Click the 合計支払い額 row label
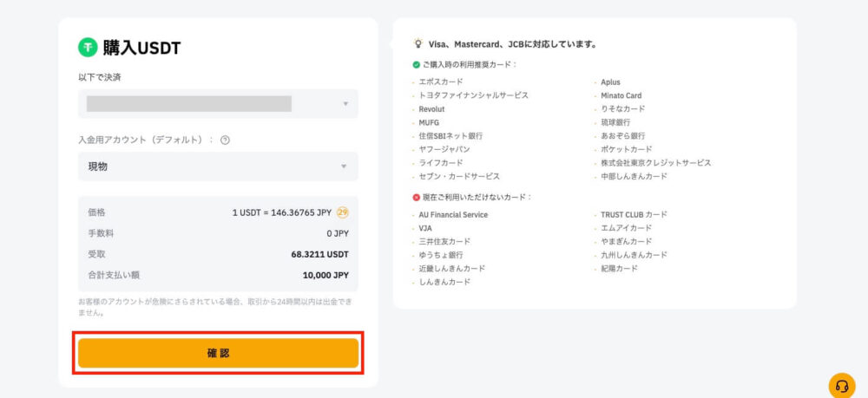The width and height of the screenshot is (868, 398). [x=114, y=275]
